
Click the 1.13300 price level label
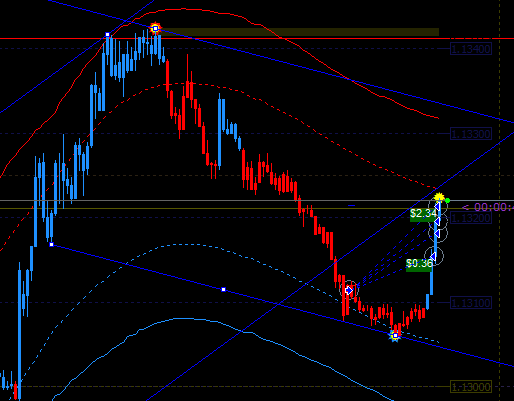(x=471, y=134)
